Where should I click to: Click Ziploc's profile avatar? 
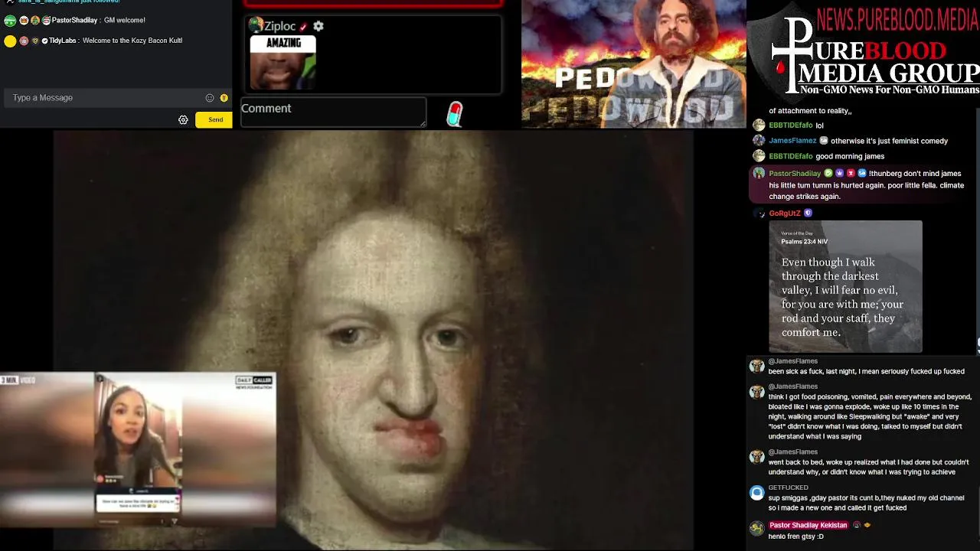(x=256, y=26)
